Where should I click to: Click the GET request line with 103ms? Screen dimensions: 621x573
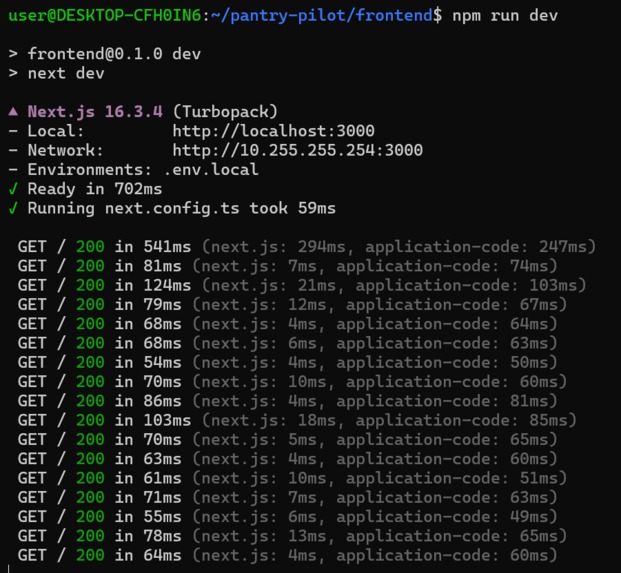coord(297,420)
